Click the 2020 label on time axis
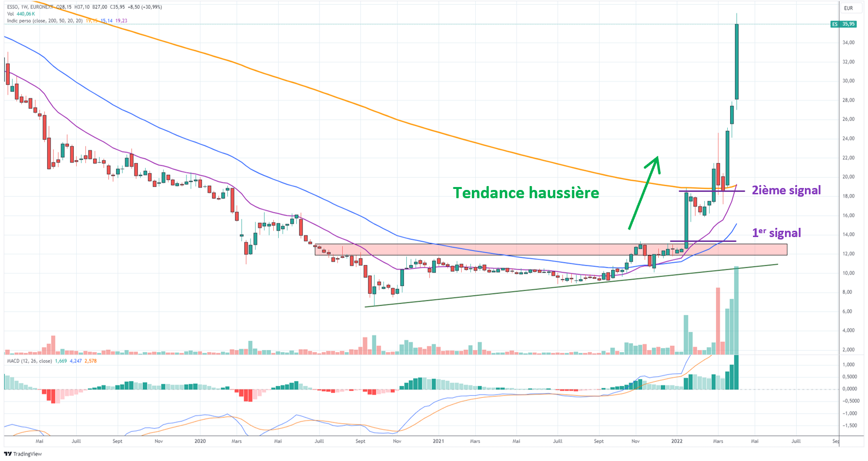The image size is (868, 461). (200, 441)
